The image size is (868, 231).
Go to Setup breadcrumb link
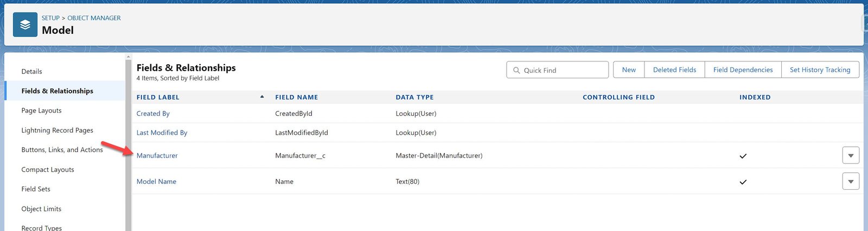pos(50,18)
